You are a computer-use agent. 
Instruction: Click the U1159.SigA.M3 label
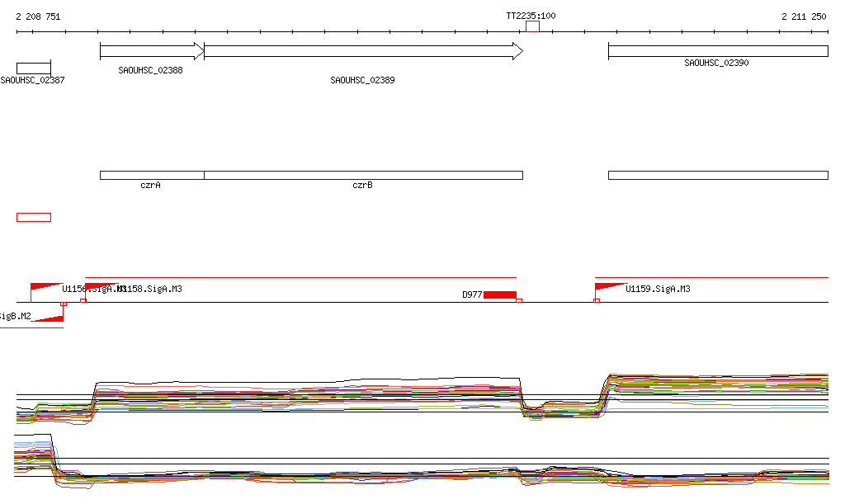[658, 290]
